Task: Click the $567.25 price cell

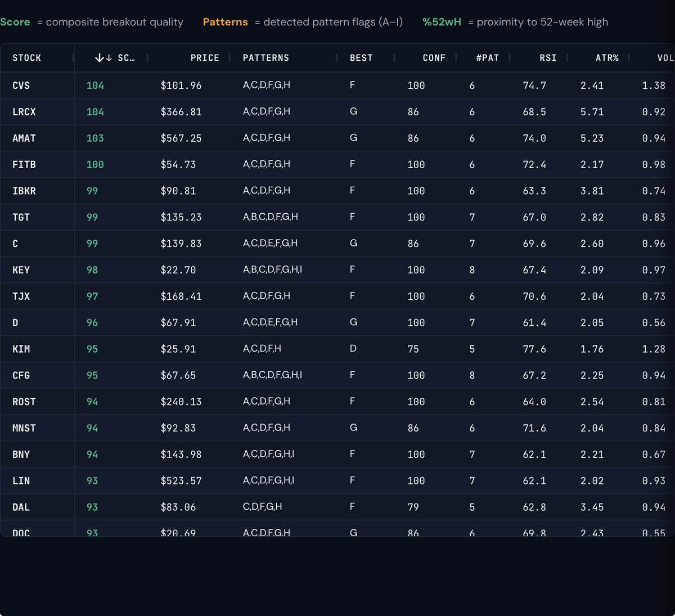Action: [x=181, y=138]
